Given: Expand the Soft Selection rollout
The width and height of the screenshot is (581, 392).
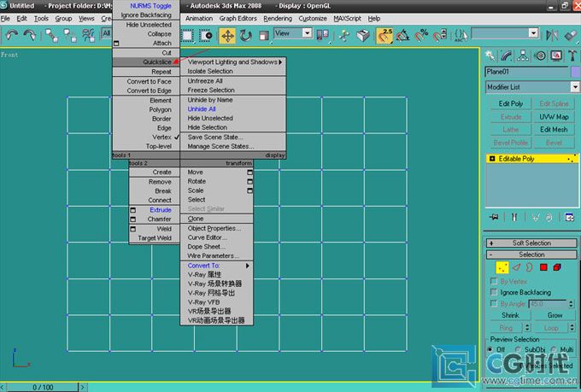Looking at the screenshot, I should pyautogui.click(x=531, y=243).
